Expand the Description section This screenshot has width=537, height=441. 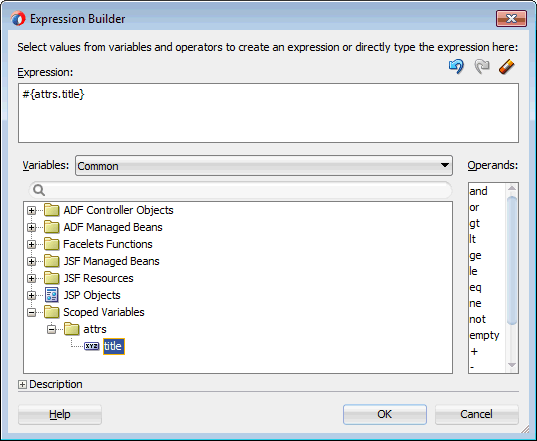point(22,385)
